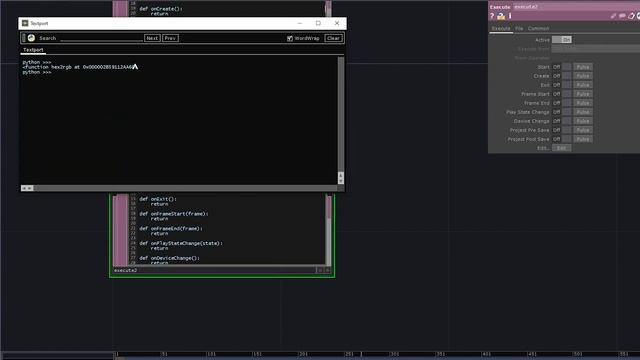This screenshot has height=360, width=640.
Task: Click the execute2 name label on node footer
Action: (x=125, y=270)
